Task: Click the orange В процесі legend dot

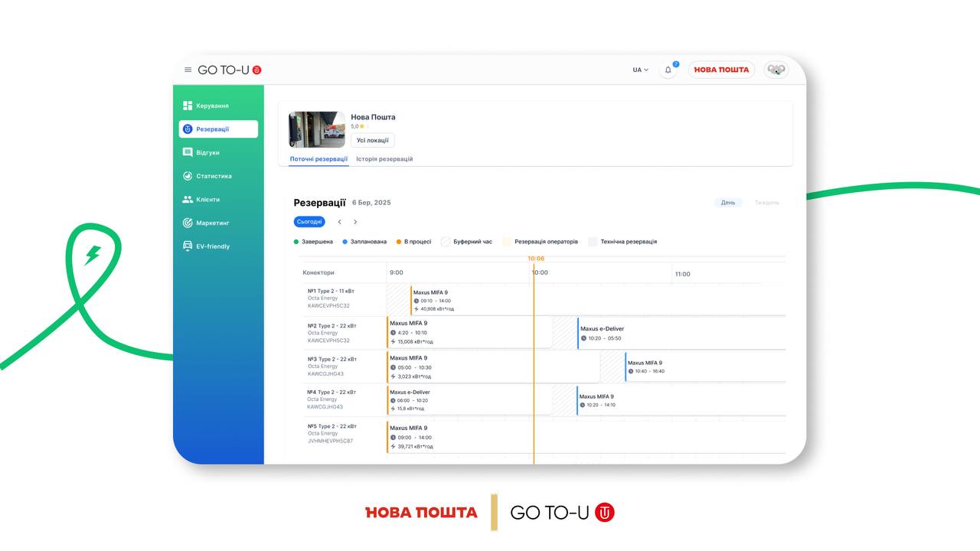Action: coord(399,242)
